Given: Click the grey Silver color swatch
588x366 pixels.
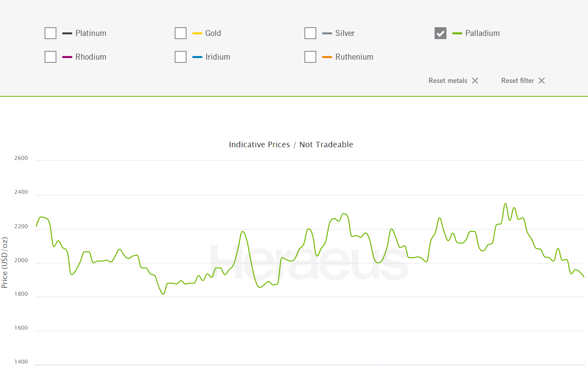Looking at the screenshot, I should (x=327, y=34).
